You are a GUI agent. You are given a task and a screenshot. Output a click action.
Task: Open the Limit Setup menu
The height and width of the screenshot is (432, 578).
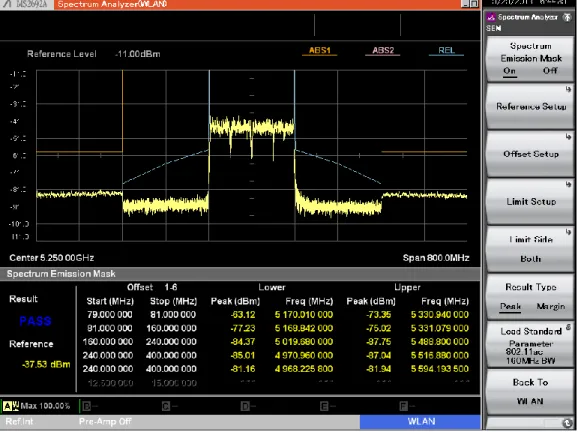[530, 202]
